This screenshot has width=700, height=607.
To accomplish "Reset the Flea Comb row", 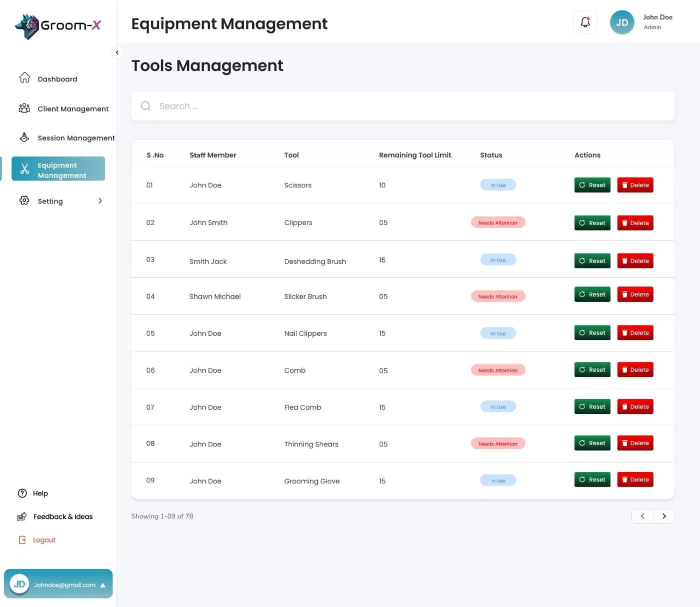I will (592, 406).
